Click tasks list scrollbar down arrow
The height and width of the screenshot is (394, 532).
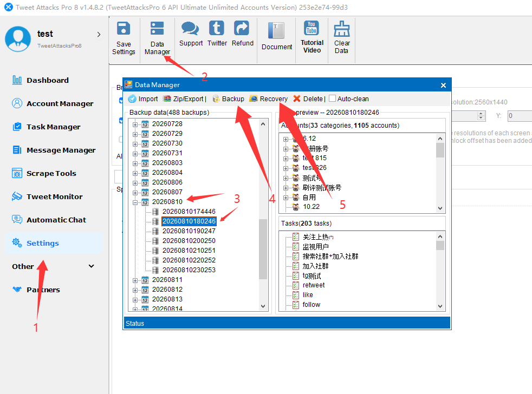(x=440, y=306)
